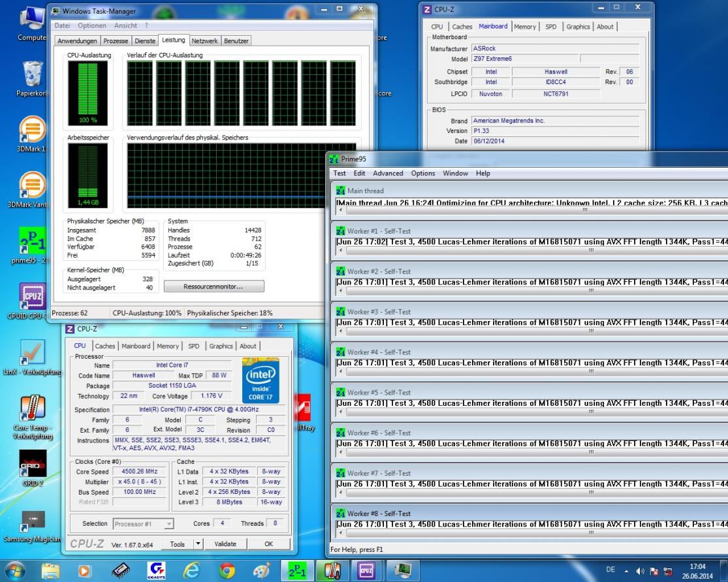Launch the 3DMark 11 desktop shortcut
The height and width of the screenshot is (582, 728).
[31, 134]
